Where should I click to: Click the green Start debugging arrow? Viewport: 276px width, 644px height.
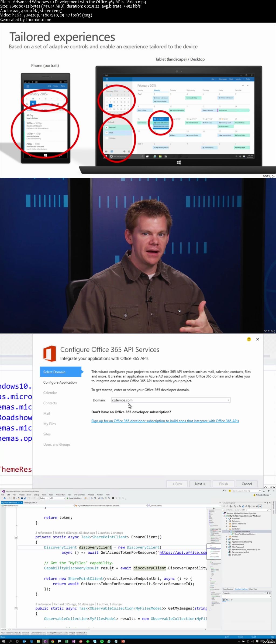pos(68,498)
